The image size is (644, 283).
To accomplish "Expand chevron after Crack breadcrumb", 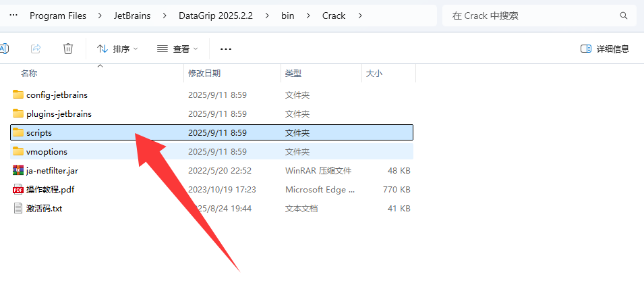I will pos(360,16).
